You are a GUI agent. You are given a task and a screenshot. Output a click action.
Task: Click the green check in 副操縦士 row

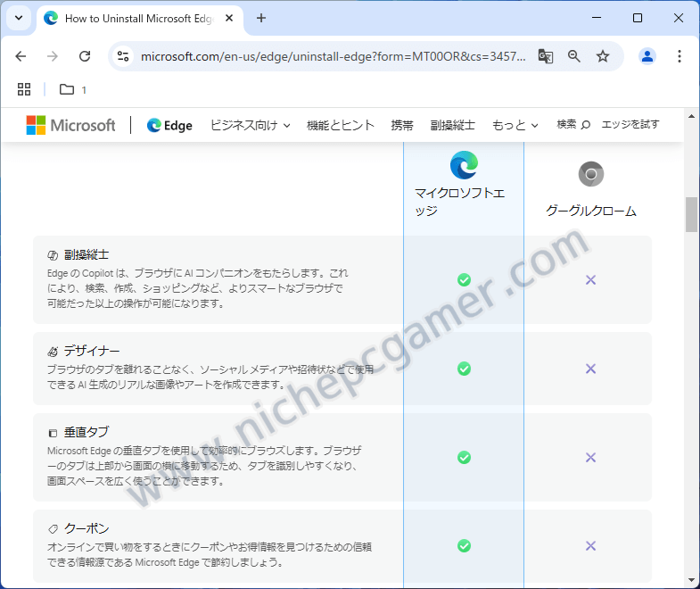(464, 279)
